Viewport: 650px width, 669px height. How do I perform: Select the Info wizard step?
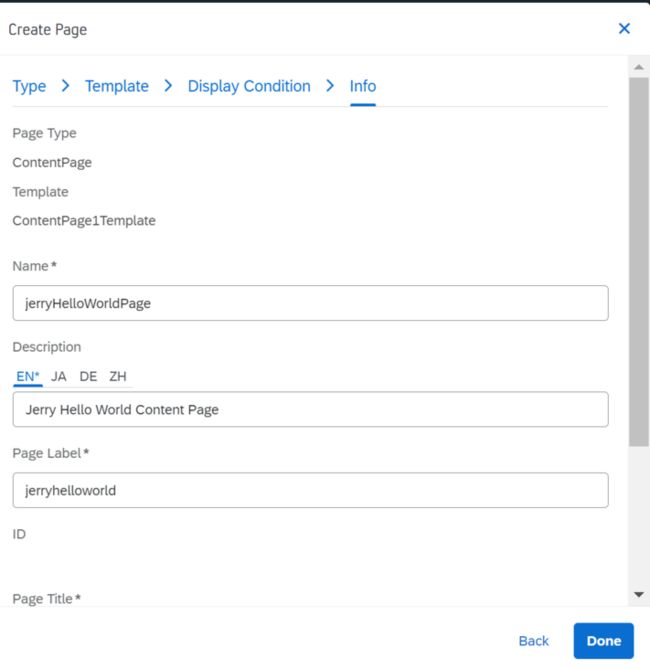click(363, 86)
